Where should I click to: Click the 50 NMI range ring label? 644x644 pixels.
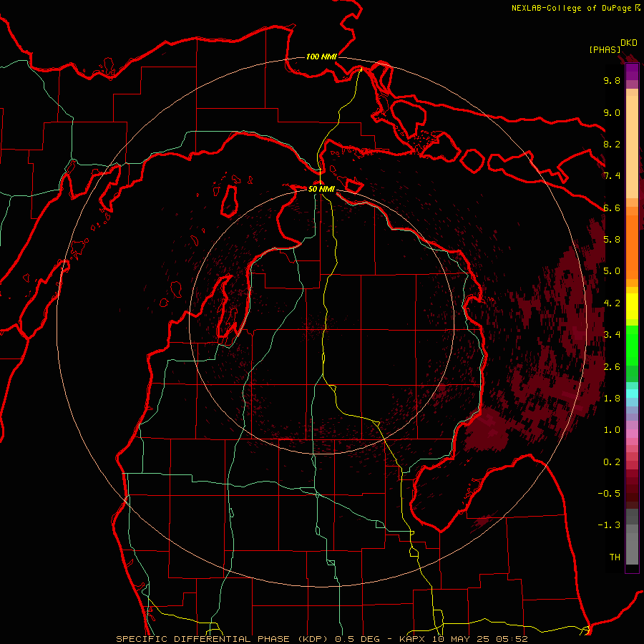point(321,189)
